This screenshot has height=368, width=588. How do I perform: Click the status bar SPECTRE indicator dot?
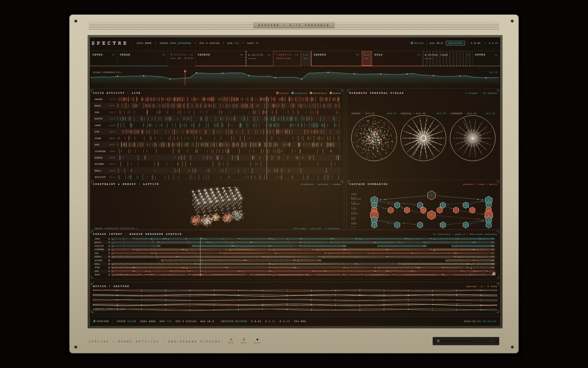pos(94,321)
